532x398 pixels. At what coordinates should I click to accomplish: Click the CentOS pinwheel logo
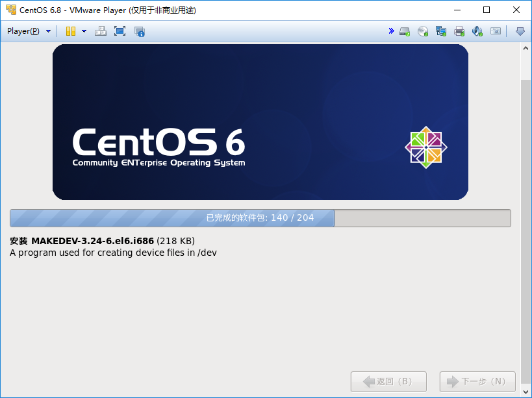pyautogui.click(x=426, y=147)
